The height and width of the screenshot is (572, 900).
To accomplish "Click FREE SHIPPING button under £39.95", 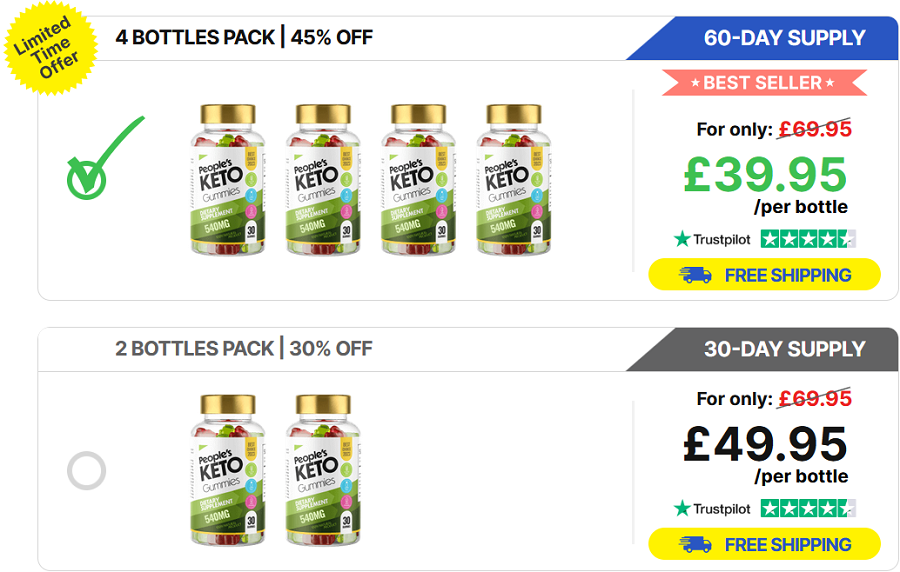I will (765, 274).
